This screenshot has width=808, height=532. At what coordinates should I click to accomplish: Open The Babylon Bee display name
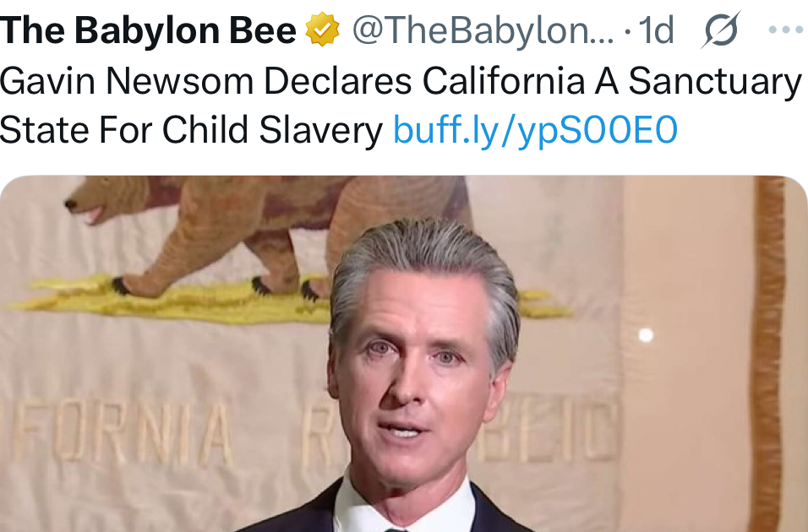click(149, 30)
